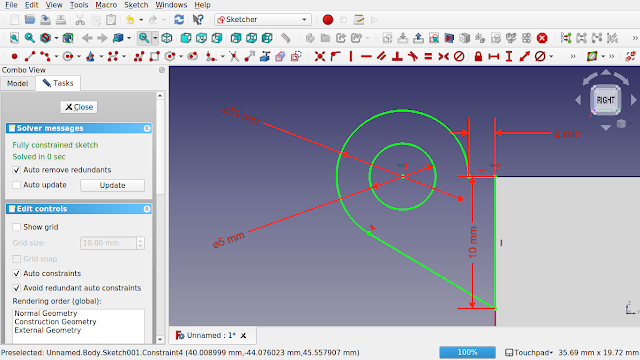Select the Trim edge tool
The height and width of the screenshot is (360, 640).
[x=234, y=56]
